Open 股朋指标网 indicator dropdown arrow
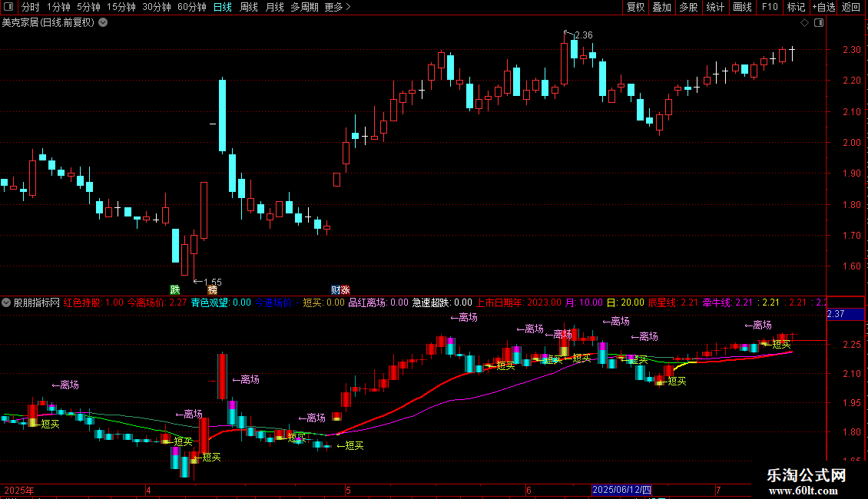The width and height of the screenshot is (868, 499). (x=6, y=302)
